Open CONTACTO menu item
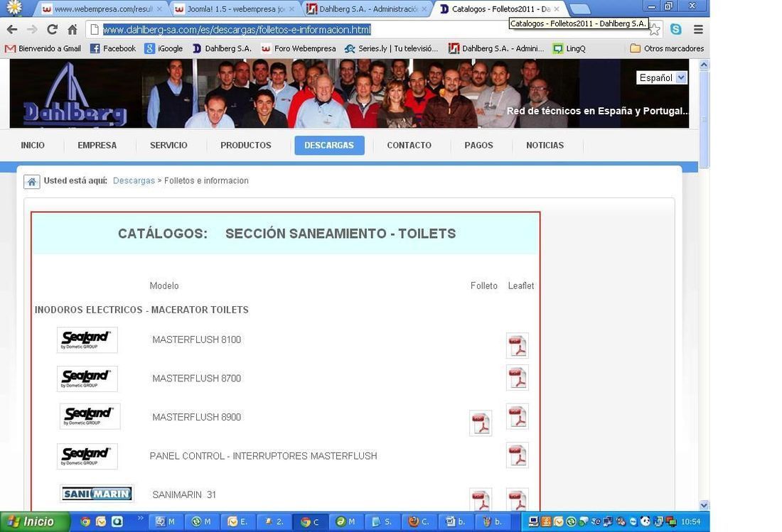Image resolution: width=782 pixels, height=532 pixels. click(409, 145)
